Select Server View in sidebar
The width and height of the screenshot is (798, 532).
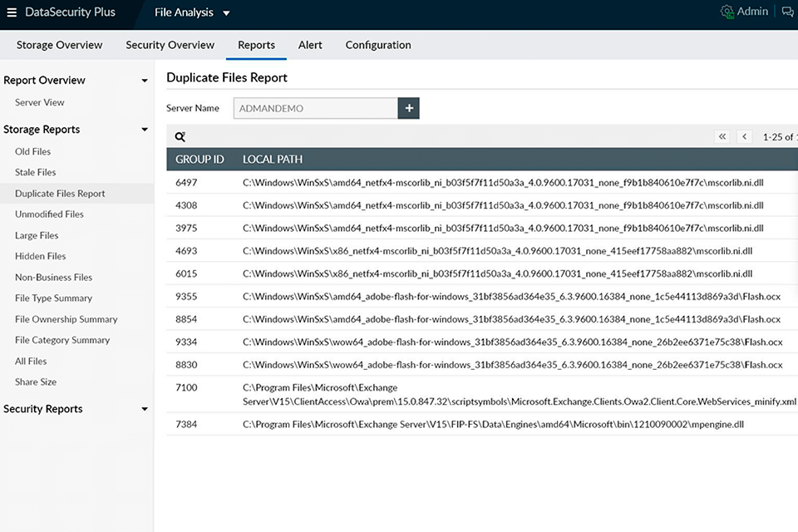(x=40, y=102)
